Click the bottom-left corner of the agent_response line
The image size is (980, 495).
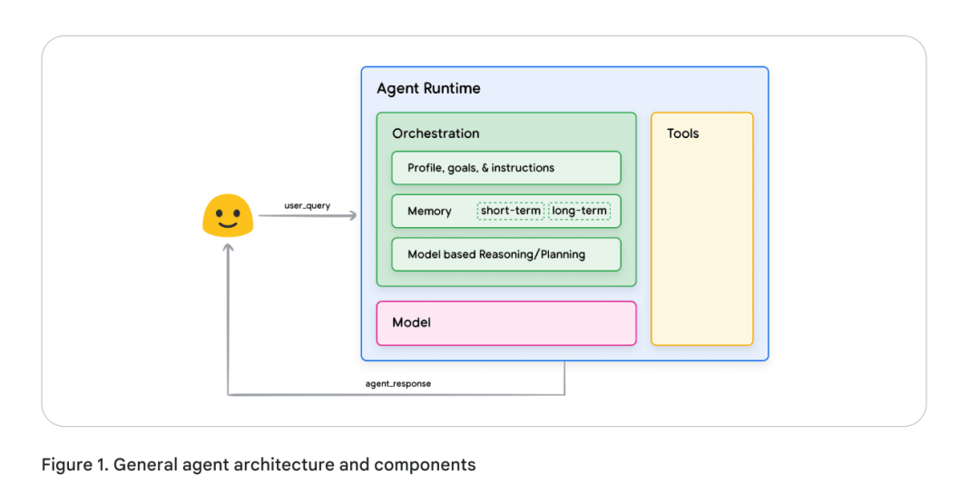(x=229, y=394)
